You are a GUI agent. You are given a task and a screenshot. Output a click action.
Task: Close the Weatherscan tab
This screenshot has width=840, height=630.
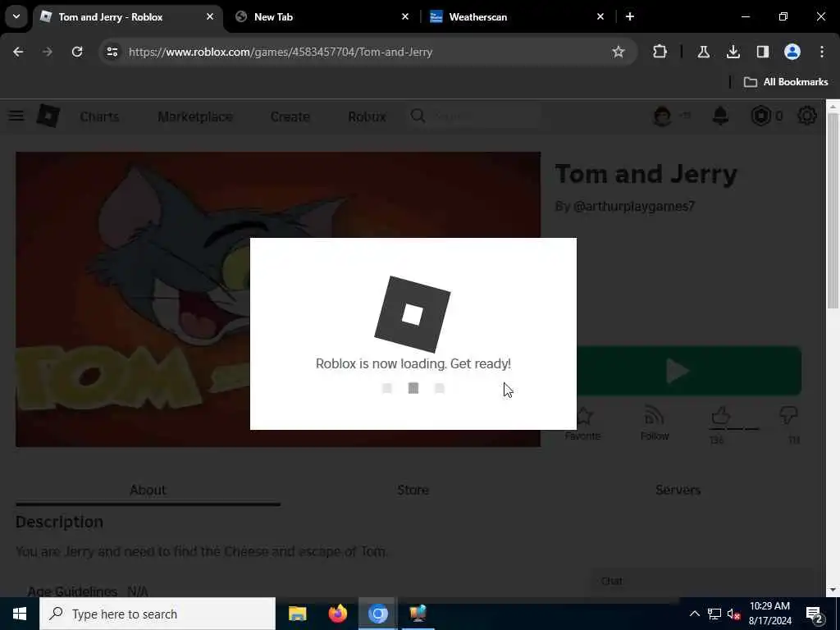coord(600,16)
